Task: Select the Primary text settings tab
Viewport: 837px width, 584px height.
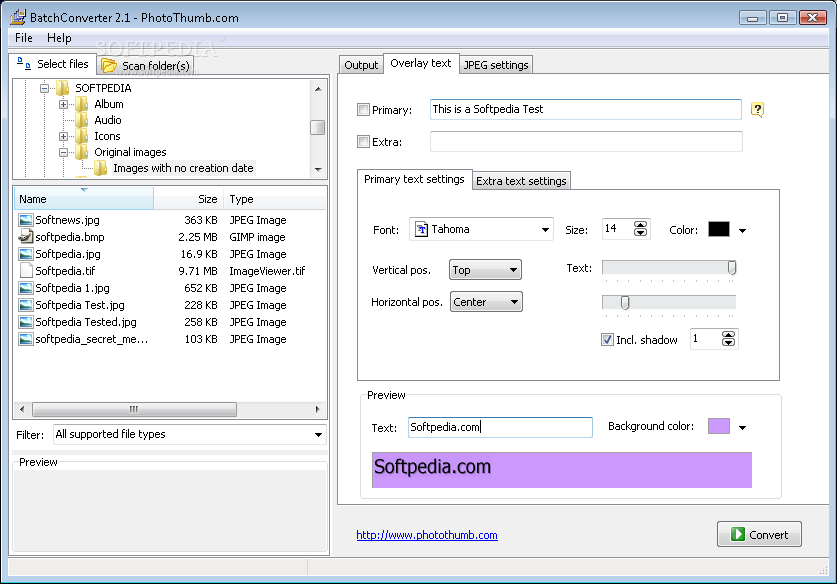Action: (x=414, y=179)
